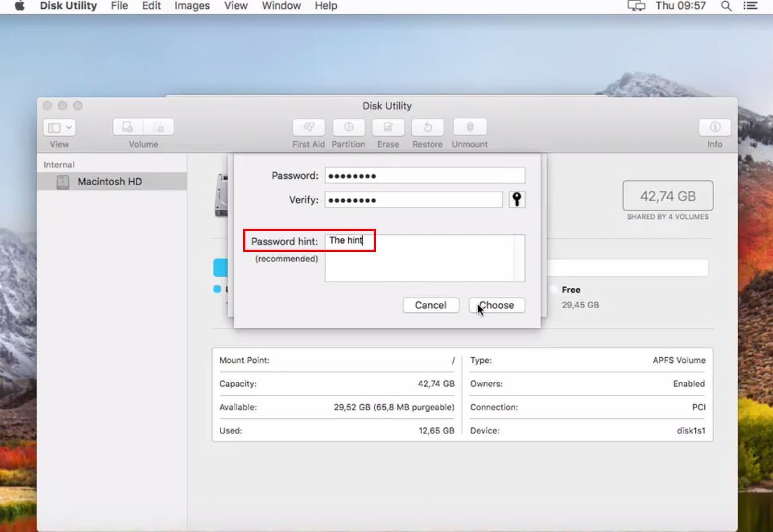Click the Type value APFS Volume
Viewport: 773px width, 532px height.
pyautogui.click(x=679, y=360)
